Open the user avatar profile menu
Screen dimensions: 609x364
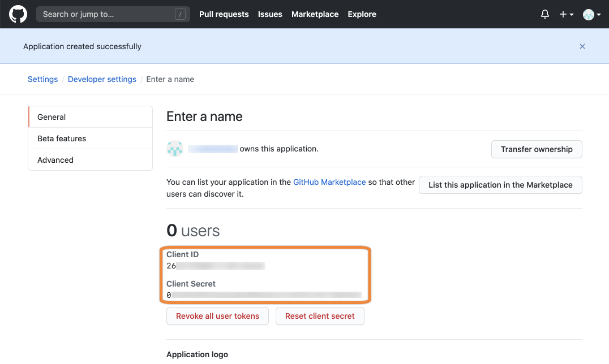(x=591, y=15)
